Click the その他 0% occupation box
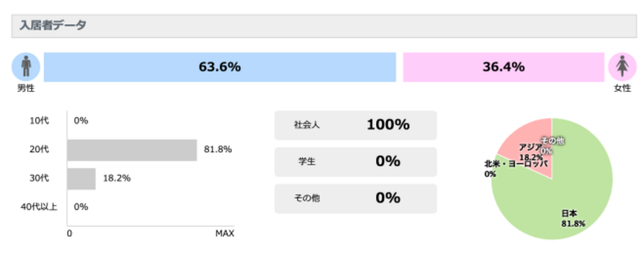The height and width of the screenshot is (253, 644). point(355,198)
